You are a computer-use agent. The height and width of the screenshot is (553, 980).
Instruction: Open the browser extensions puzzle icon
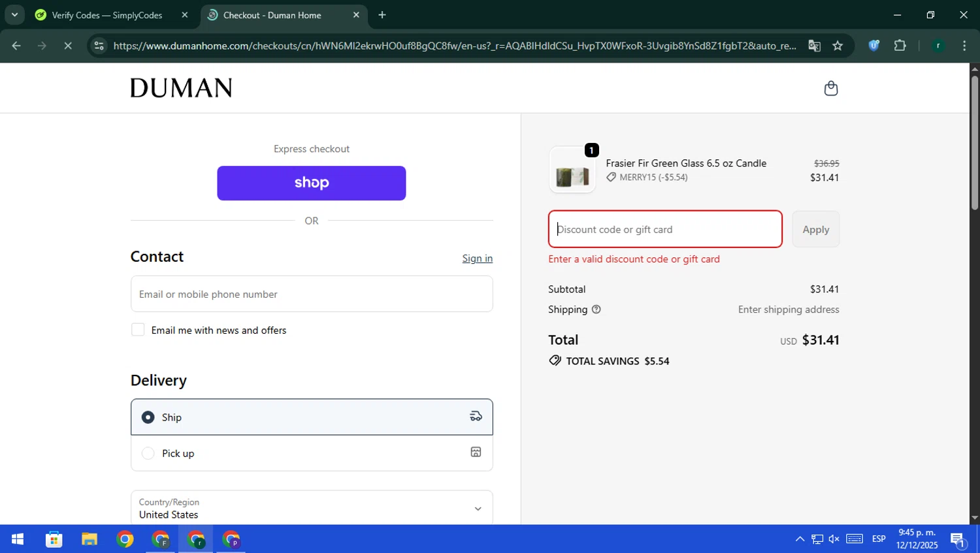pyautogui.click(x=900, y=46)
